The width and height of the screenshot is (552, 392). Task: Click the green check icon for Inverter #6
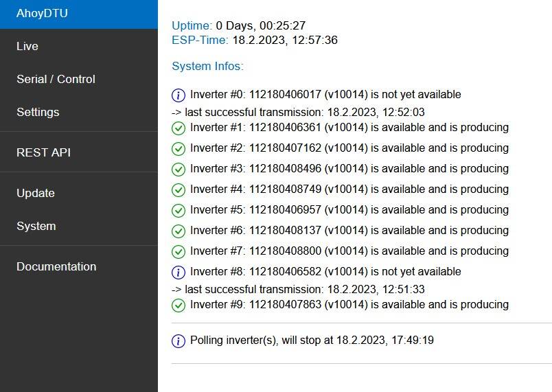179,231
